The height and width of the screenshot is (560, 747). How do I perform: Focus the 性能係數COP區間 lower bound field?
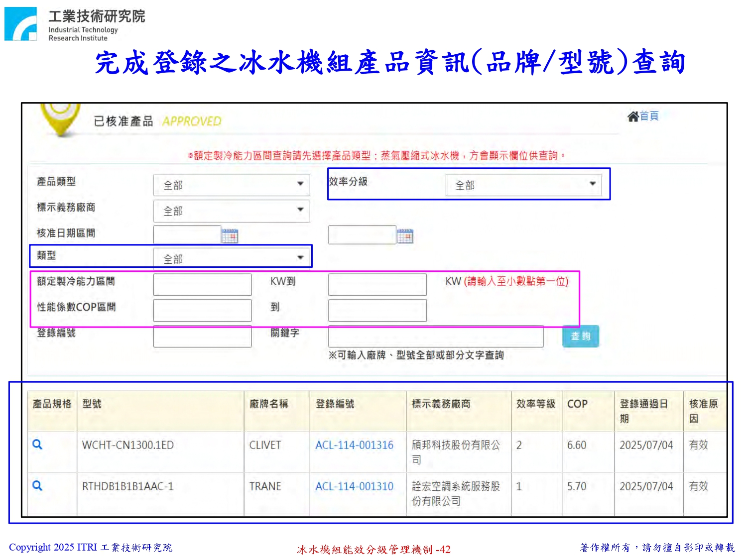202,311
